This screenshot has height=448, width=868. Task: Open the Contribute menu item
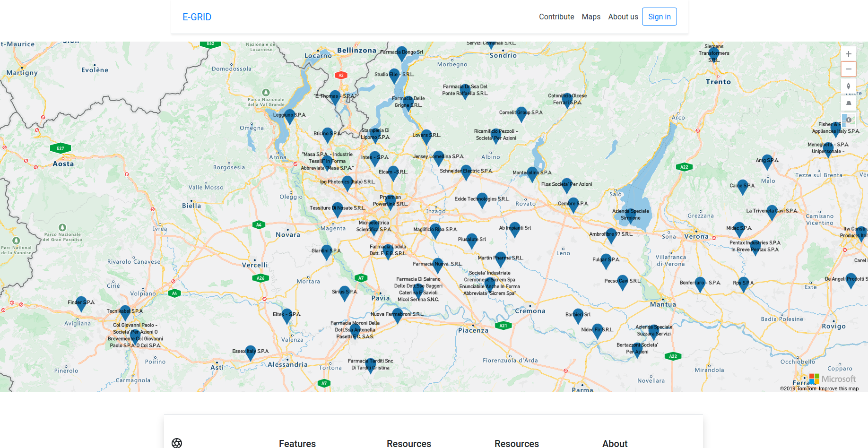click(x=556, y=17)
